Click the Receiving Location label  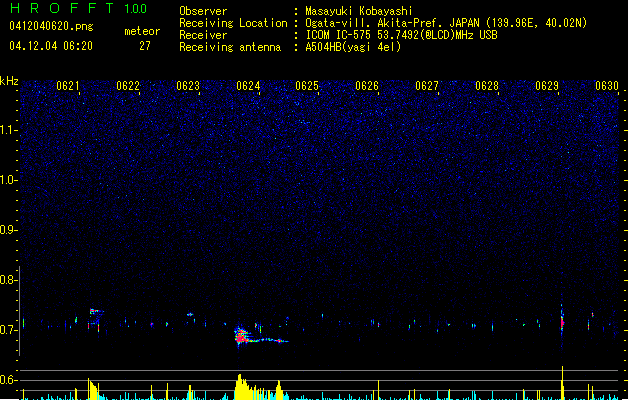233,23
